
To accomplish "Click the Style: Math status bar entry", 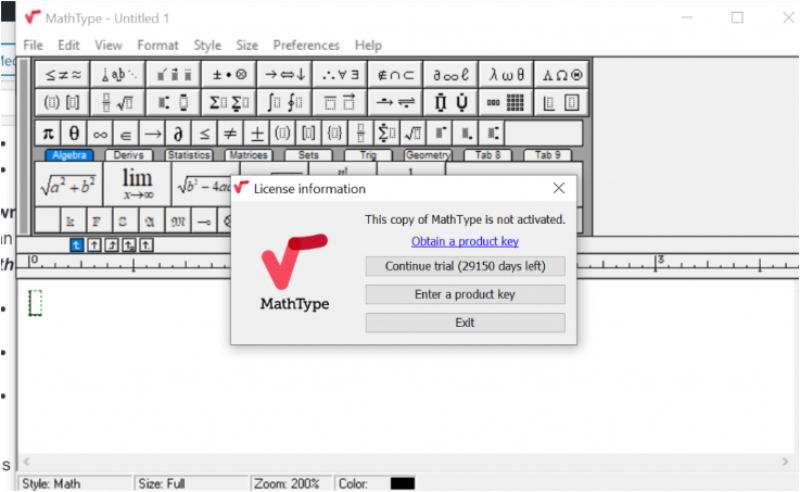I will point(51,483).
